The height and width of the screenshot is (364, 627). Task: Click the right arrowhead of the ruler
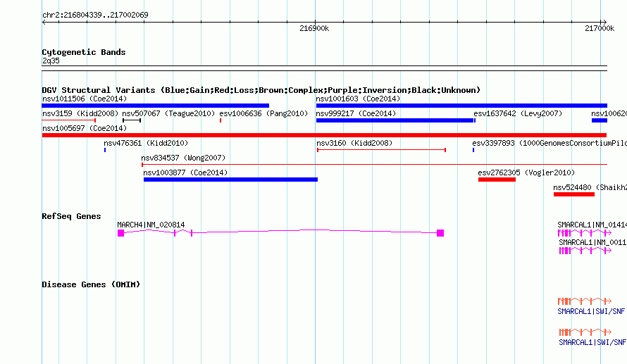point(604,23)
